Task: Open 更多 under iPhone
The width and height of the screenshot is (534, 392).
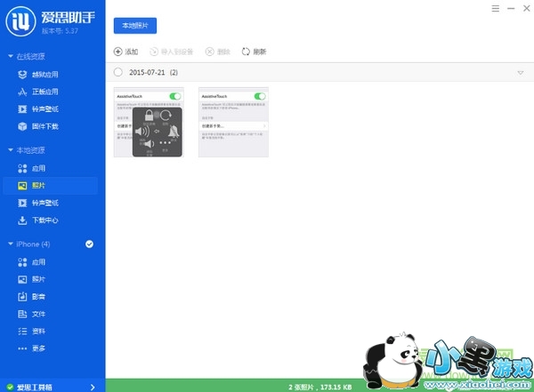Action: [x=32, y=348]
